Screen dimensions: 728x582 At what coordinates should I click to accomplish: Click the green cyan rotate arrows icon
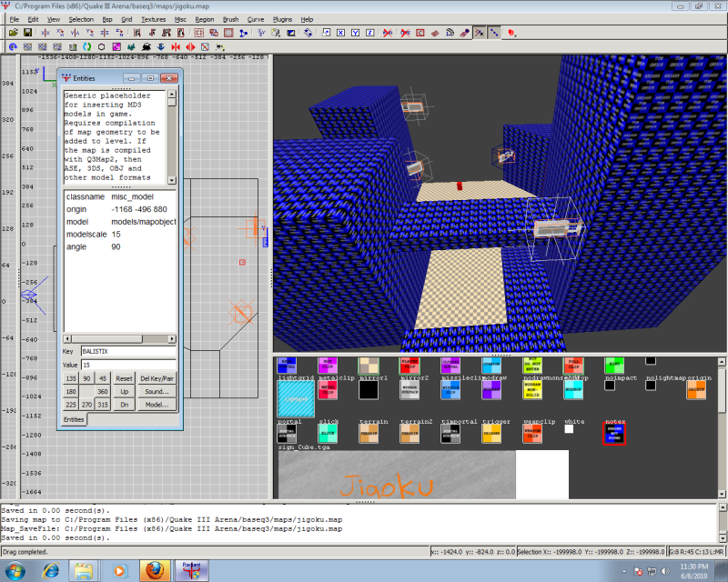[86, 47]
